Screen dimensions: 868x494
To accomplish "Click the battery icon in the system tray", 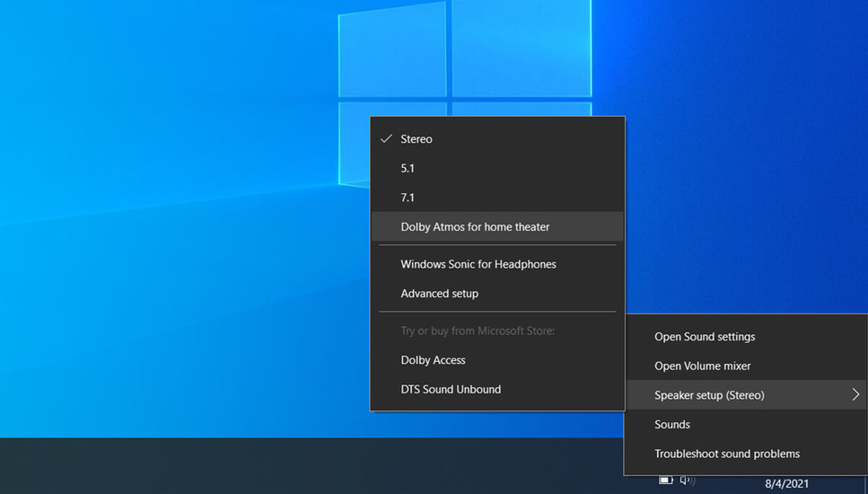I will tap(666, 481).
